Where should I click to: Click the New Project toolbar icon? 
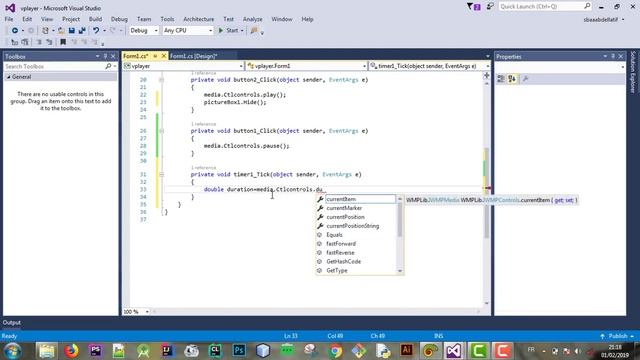pos(45,31)
